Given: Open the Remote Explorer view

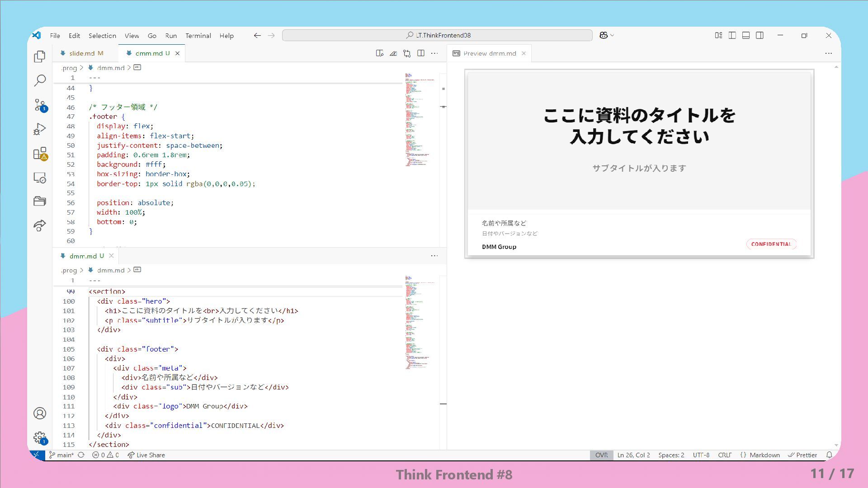Looking at the screenshot, I should pos(40,178).
